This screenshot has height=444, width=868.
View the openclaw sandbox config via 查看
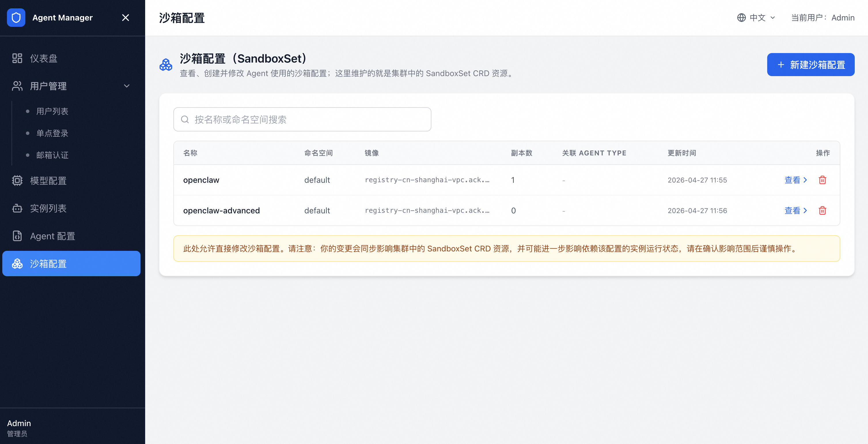[x=796, y=180]
